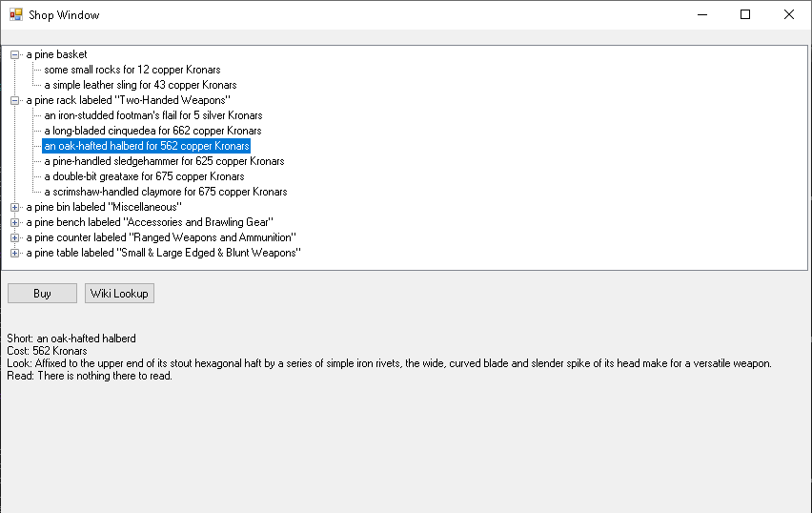Expand the "Accessories and Brawling Gear" bench
The width and height of the screenshot is (812, 513).
click(15, 222)
